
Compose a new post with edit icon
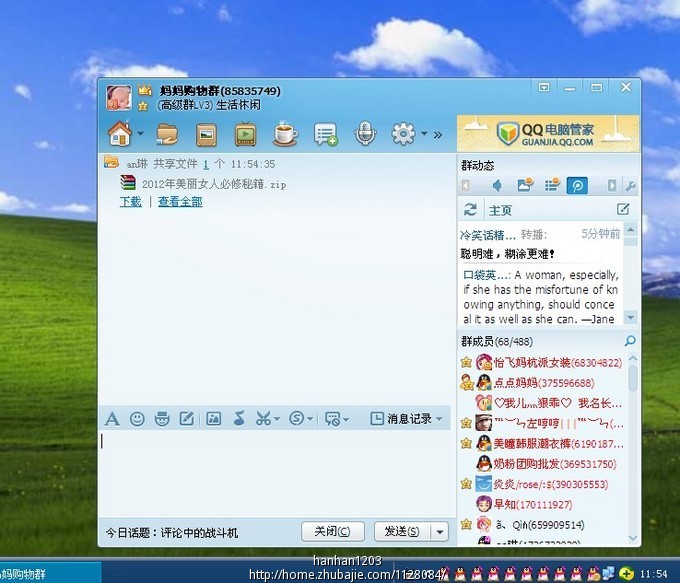623,209
